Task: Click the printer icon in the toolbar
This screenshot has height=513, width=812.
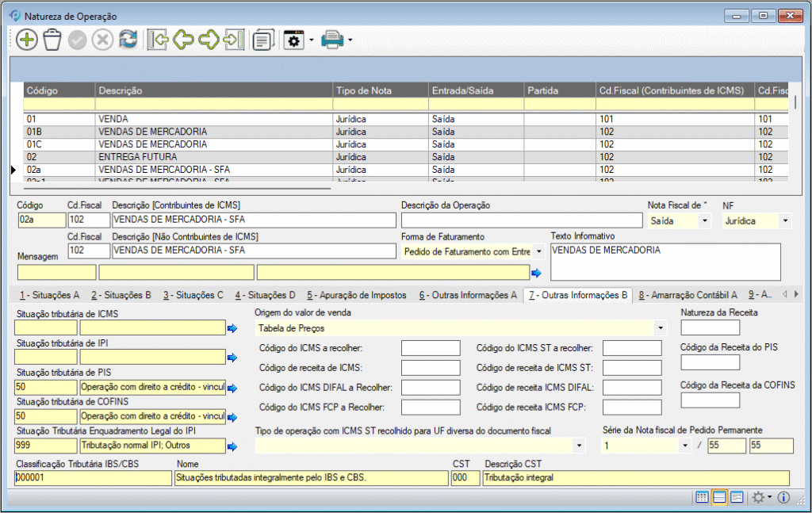Action: coord(331,40)
